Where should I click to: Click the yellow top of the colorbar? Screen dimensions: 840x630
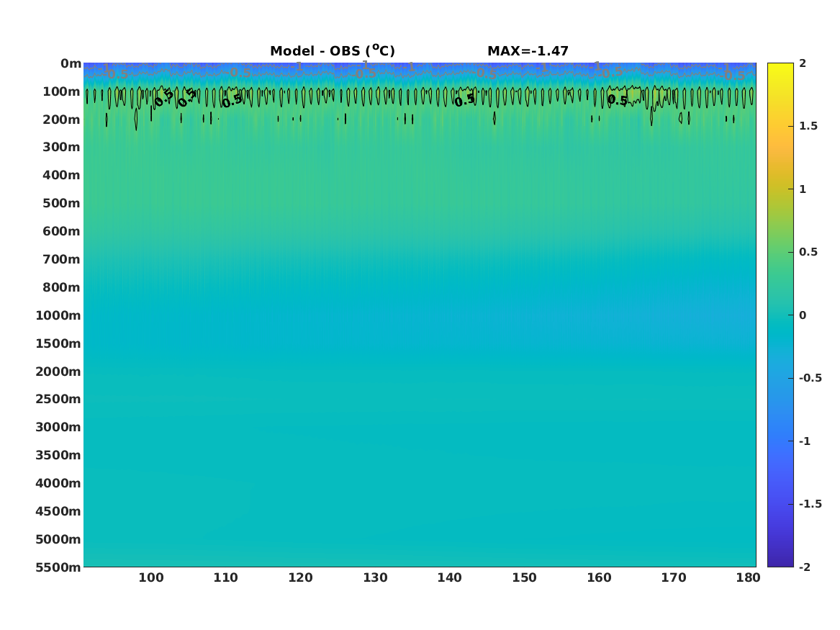tap(780, 67)
